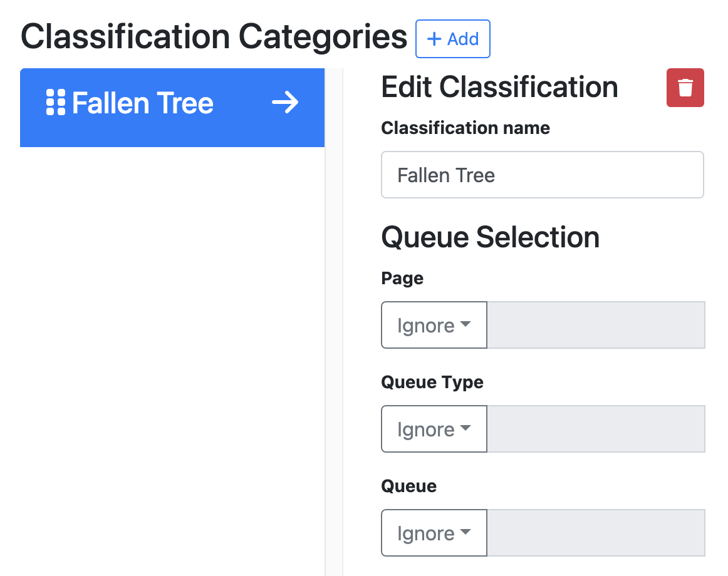Open the Queue Ignore dropdown
Viewport: 728px width, 576px height.
tap(434, 533)
